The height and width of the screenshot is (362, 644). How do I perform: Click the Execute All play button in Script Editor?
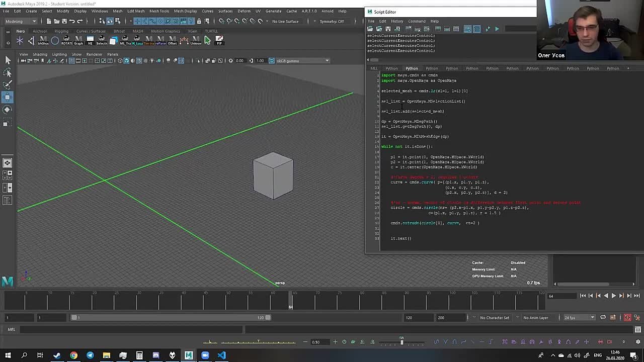[x=488, y=29]
